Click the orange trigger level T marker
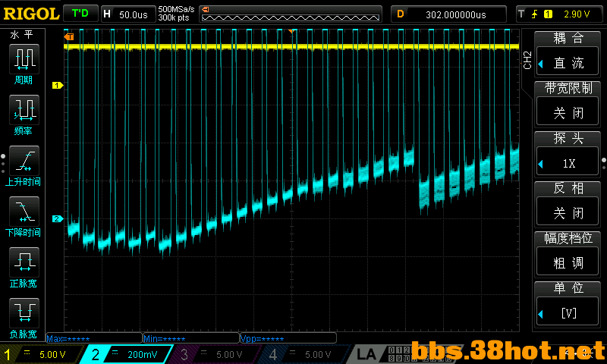 coord(69,36)
